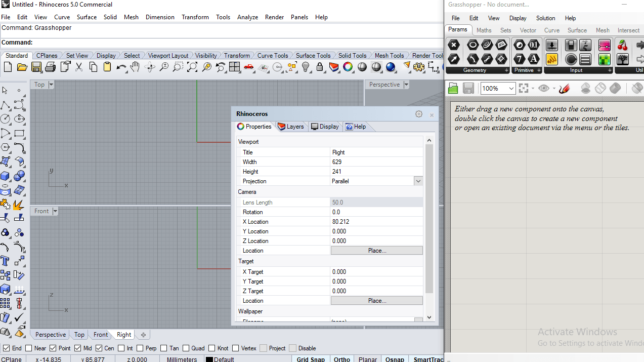Click Place... button under Camera Location

tap(376, 251)
